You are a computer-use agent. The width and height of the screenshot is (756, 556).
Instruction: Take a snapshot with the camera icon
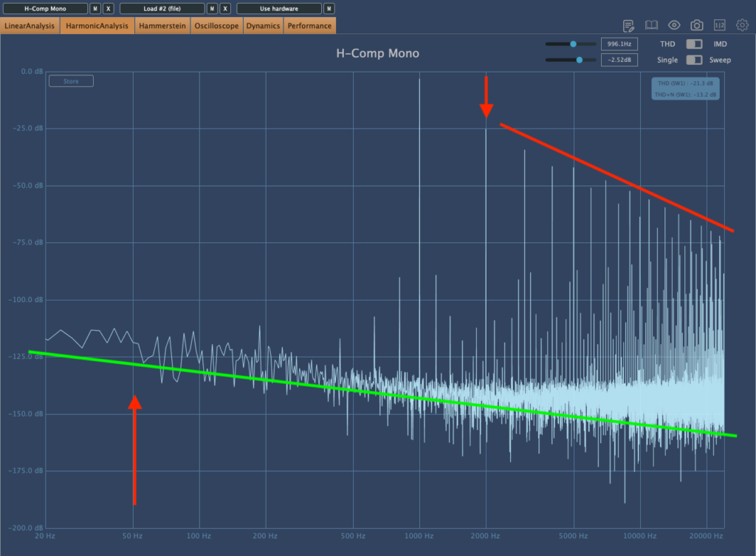696,25
